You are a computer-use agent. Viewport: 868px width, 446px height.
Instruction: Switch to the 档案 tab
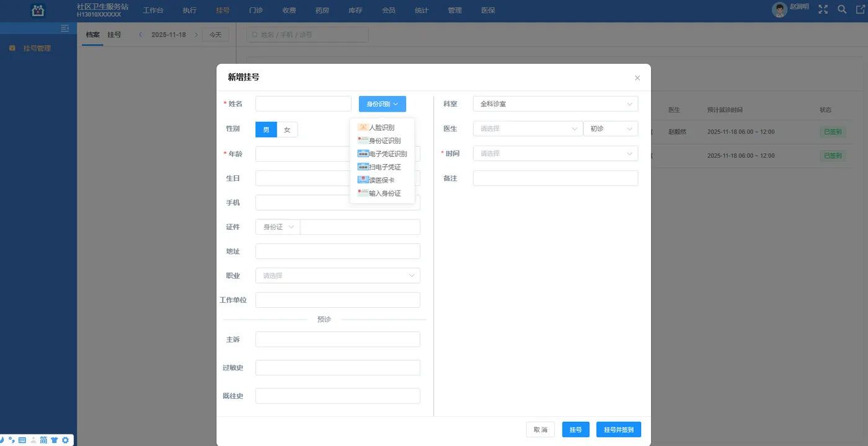pyautogui.click(x=92, y=35)
